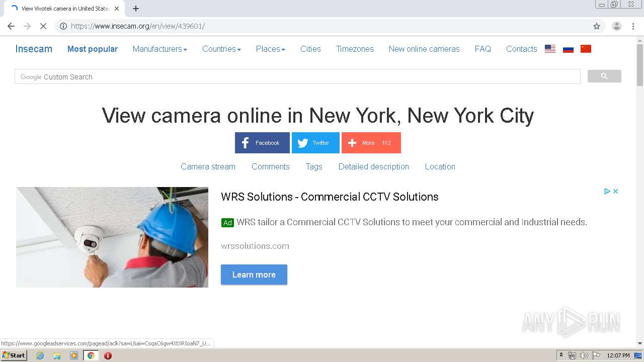Viewport: 644px width, 362px height.
Task: Go to Insecam home logo link
Action: point(34,49)
